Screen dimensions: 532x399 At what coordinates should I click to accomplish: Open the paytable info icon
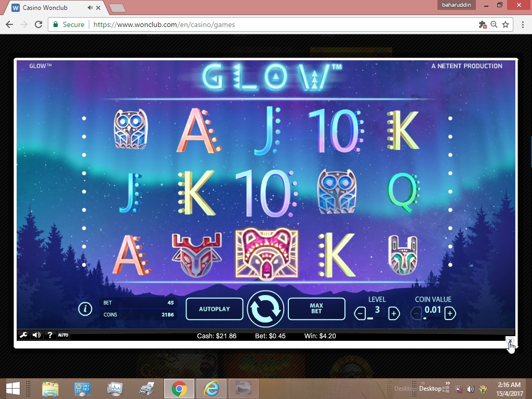[85, 309]
